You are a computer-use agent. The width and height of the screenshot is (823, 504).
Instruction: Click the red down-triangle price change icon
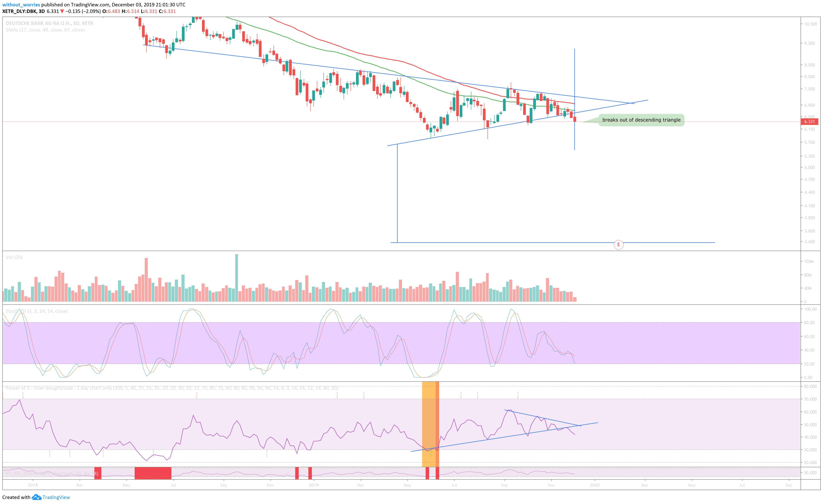coord(62,11)
